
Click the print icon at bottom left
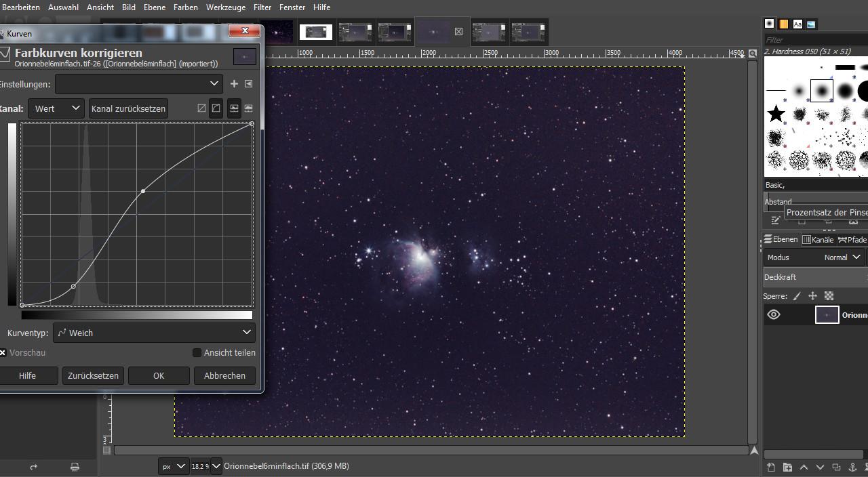tap(75, 467)
